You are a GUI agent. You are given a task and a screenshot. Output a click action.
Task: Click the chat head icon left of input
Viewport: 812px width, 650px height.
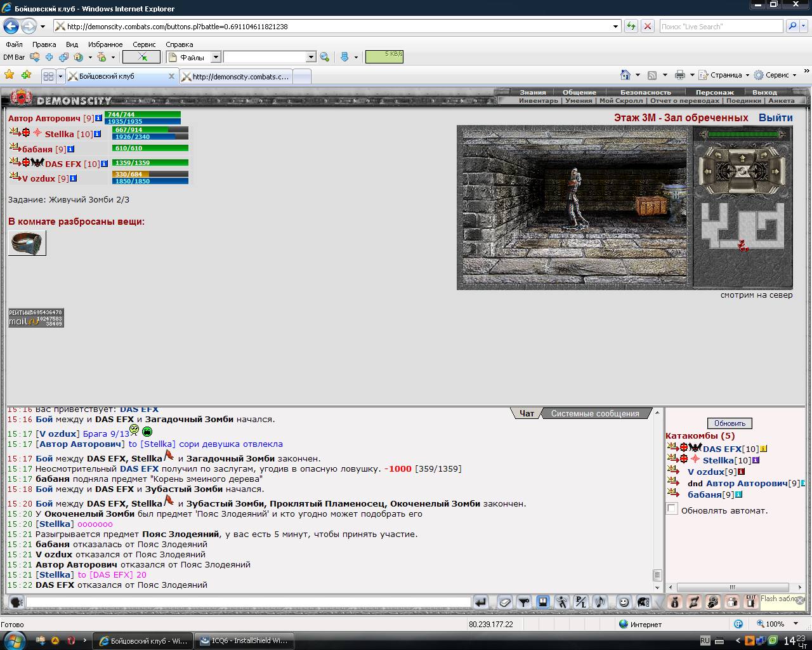pos(16,602)
